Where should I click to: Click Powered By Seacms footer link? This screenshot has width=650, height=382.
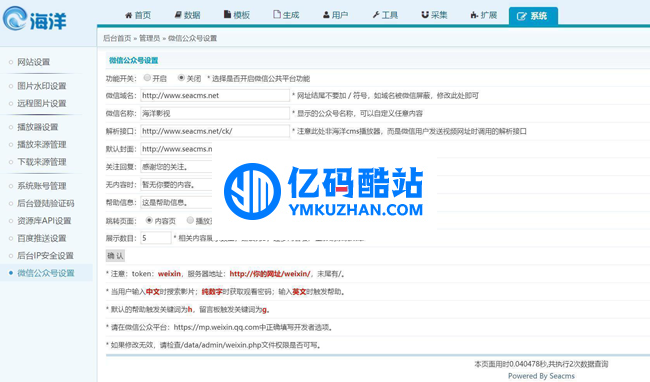coord(541,376)
